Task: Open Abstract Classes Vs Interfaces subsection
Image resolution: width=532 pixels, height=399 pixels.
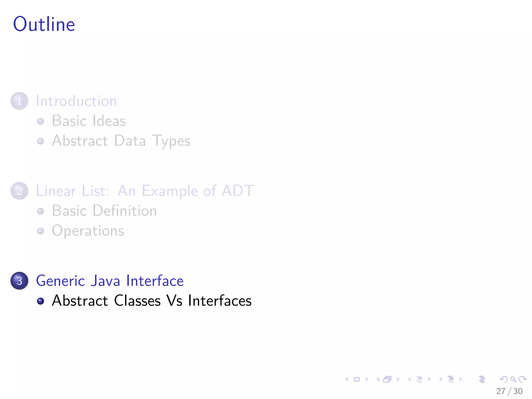Action: pyautogui.click(x=152, y=301)
